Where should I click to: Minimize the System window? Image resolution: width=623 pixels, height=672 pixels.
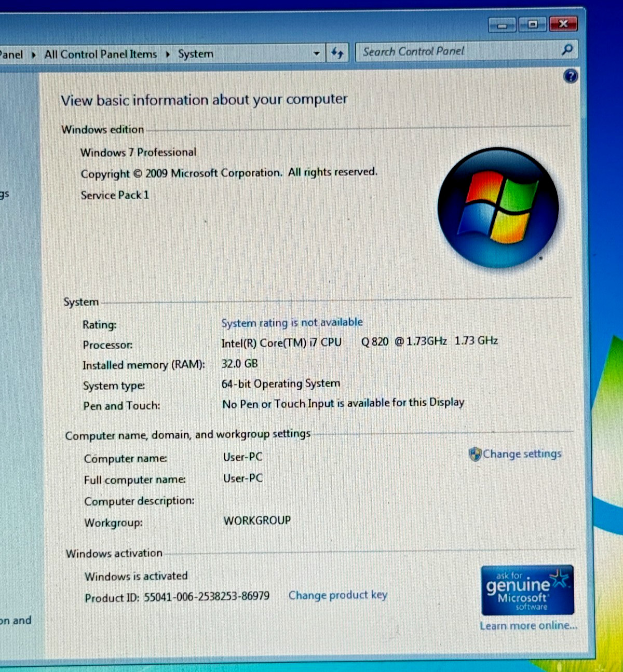(x=502, y=25)
